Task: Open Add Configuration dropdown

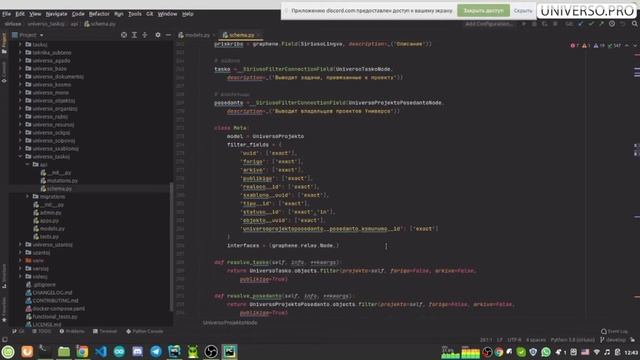Action: click(489, 24)
